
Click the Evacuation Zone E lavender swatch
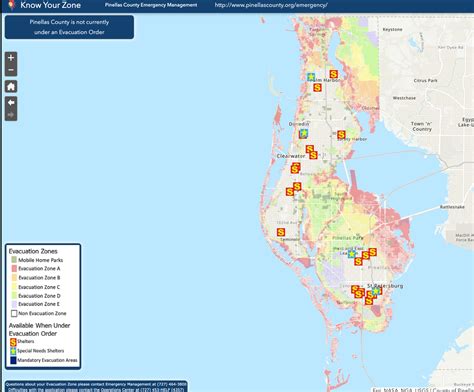point(14,304)
